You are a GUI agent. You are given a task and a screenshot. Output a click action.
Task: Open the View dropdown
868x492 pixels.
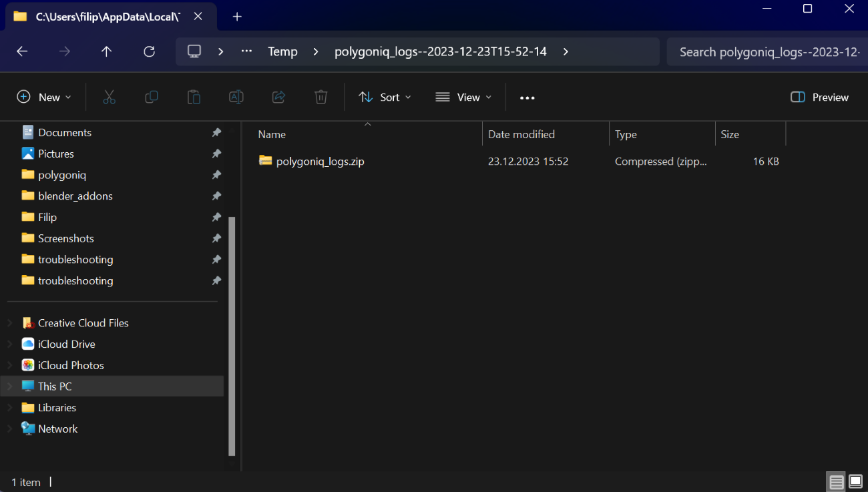click(x=463, y=97)
